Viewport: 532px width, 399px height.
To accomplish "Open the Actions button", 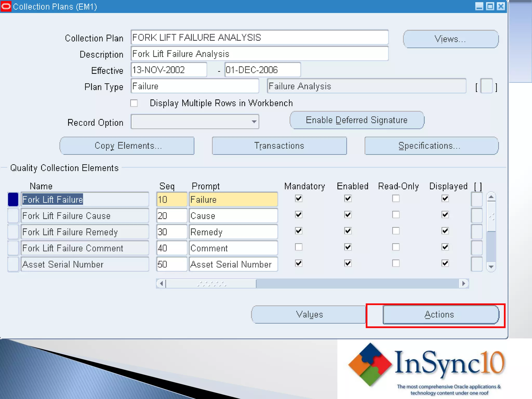I will 441,315.
